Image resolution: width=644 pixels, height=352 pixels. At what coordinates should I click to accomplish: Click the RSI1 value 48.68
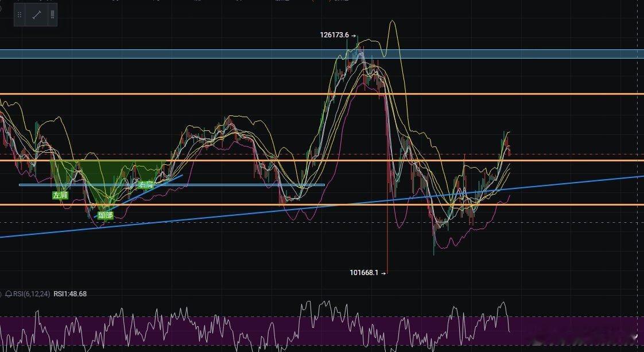[x=70, y=294]
